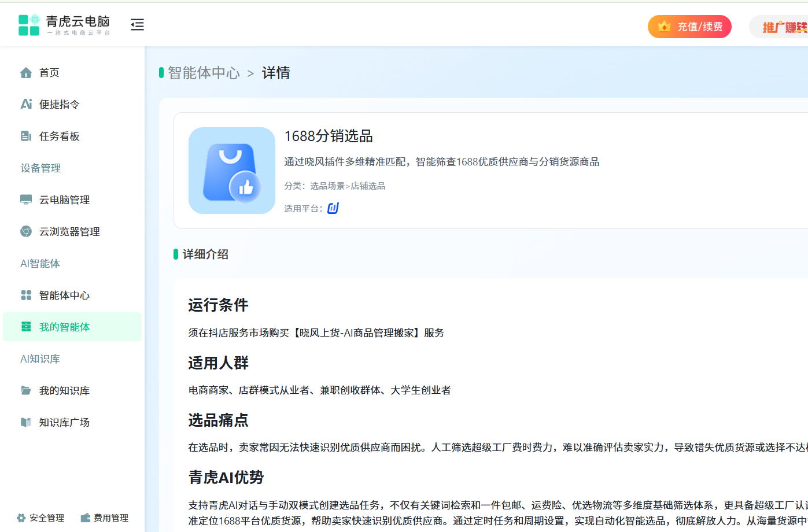Click the crown icon in the 充值/续费 button
Screen dimensions: 808x532
click(664, 26)
